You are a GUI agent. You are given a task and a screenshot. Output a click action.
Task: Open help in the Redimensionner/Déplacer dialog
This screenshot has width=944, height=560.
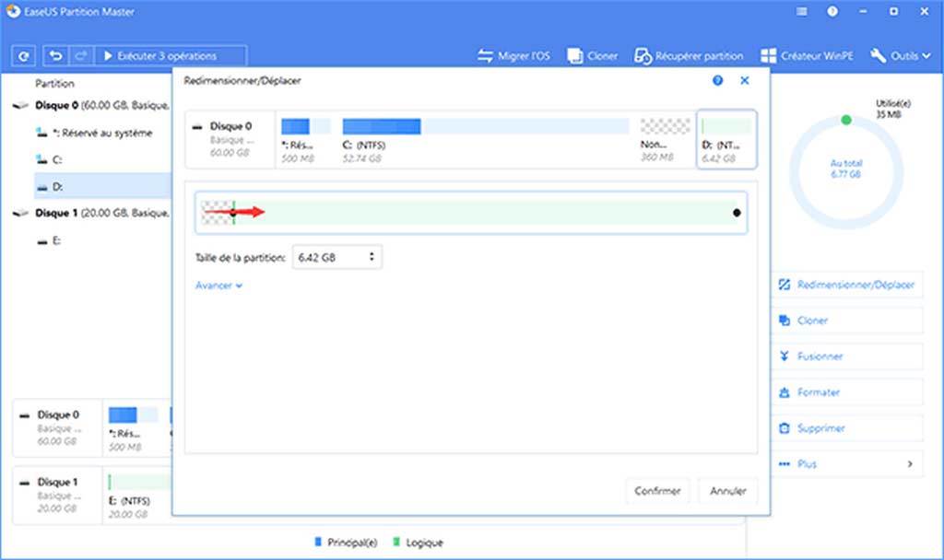717,81
